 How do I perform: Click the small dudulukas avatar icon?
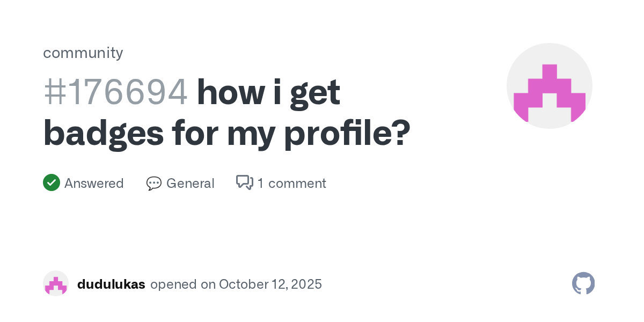click(56, 284)
